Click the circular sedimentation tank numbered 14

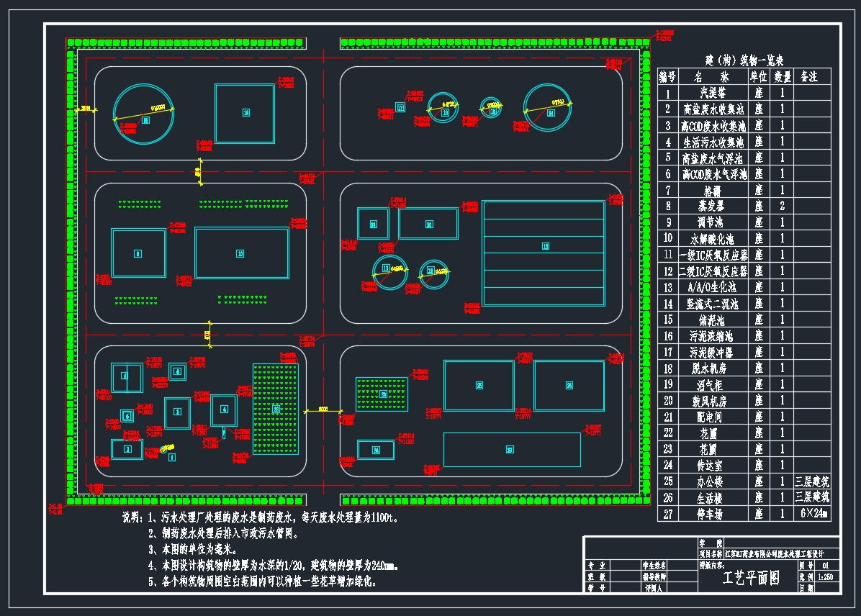551,112
